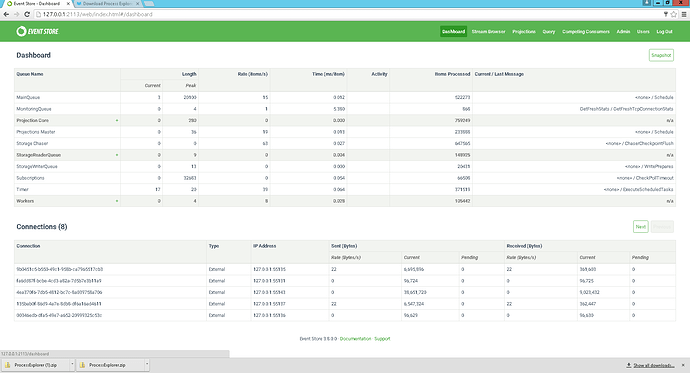This screenshot has height=373, width=690.
Task: Select the Timer row name
Action: click(22, 190)
